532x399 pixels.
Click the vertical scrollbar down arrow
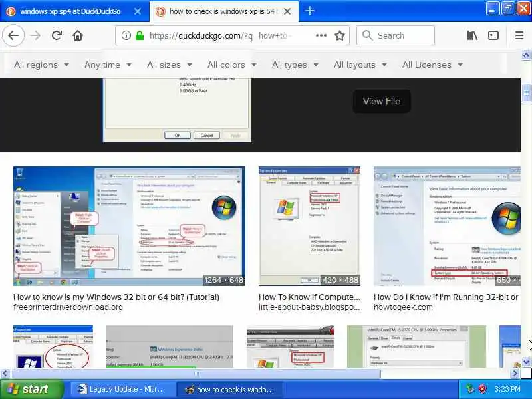point(526,362)
